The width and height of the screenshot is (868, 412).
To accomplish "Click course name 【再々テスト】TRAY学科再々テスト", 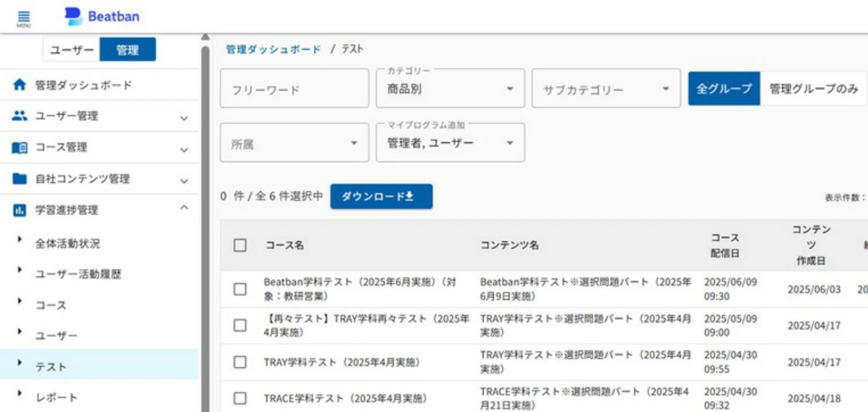I will pyautogui.click(x=366, y=325).
